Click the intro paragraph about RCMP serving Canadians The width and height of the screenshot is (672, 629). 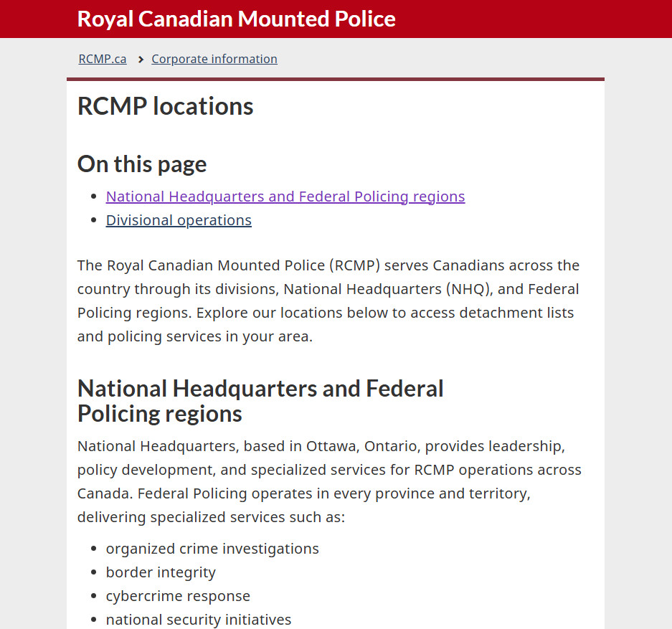coord(328,301)
